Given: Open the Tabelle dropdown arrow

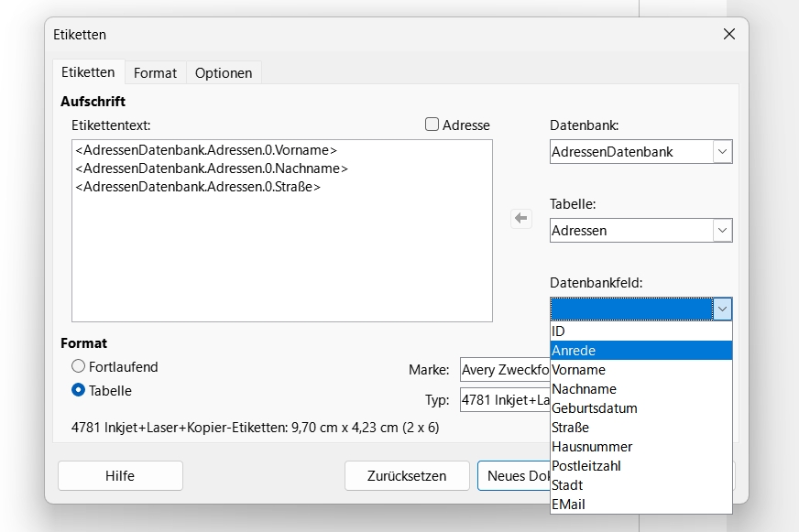Looking at the screenshot, I should (722, 231).
